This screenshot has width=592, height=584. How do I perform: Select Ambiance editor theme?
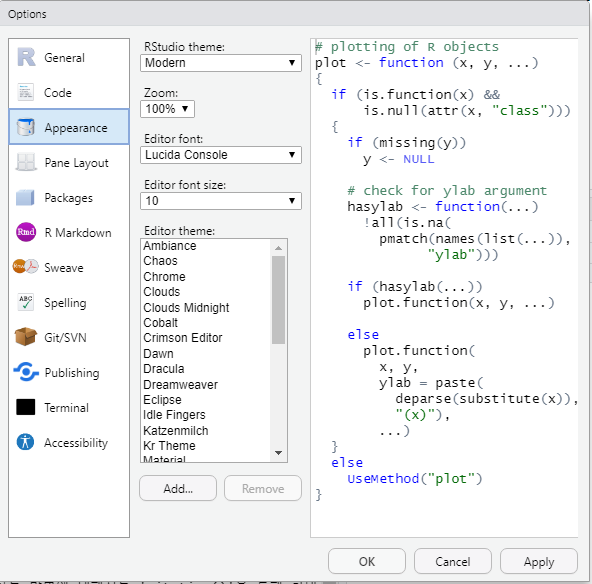[x=206, y=246]
